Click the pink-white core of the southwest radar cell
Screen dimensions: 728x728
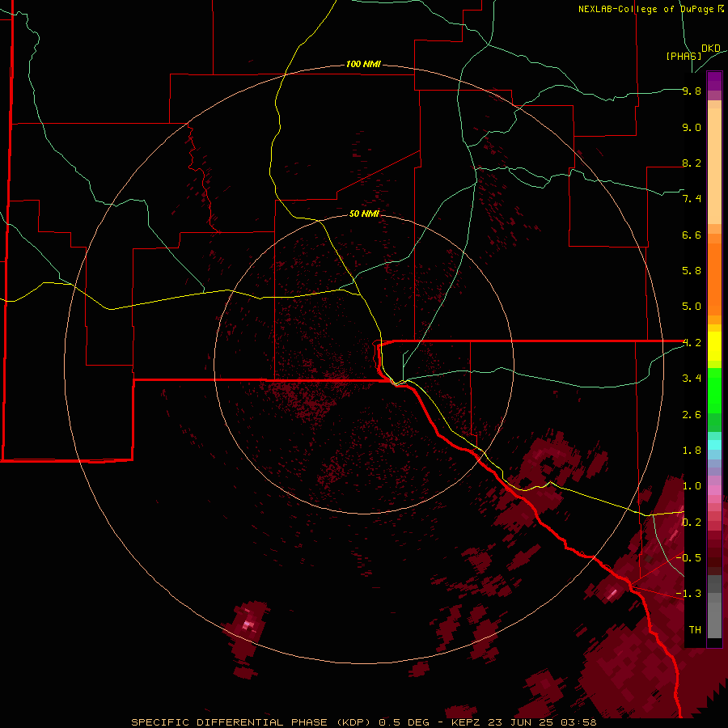click(x=249, y=624)
